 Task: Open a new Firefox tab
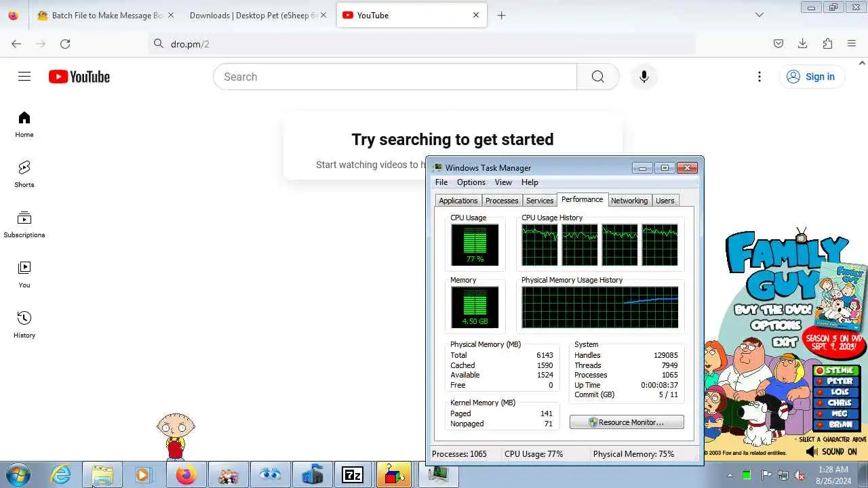tap(501, 15)
